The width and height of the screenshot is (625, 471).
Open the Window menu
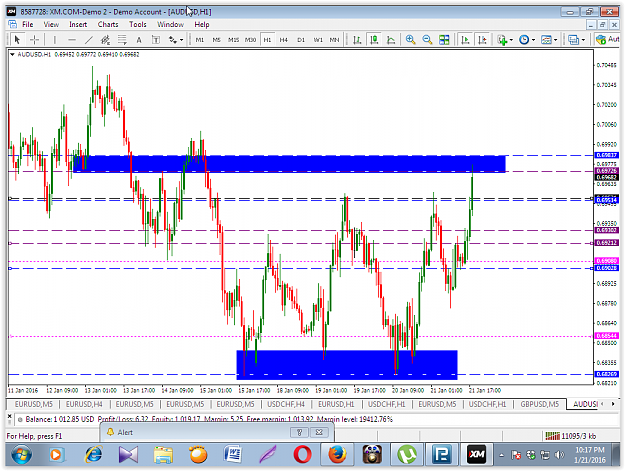170,25
